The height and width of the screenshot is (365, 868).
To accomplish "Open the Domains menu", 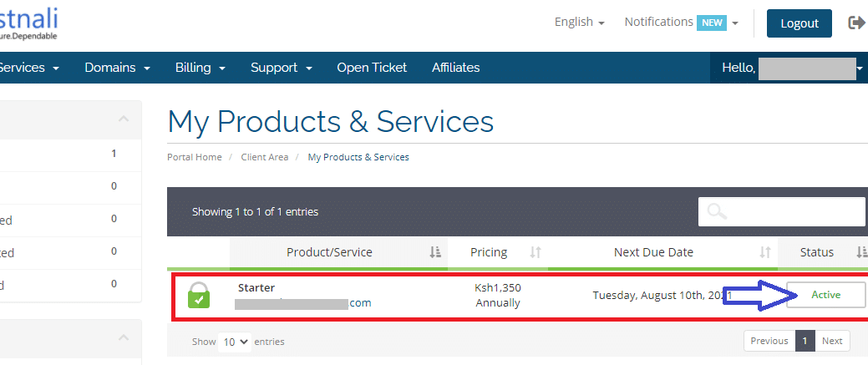I will coord(117,68).
